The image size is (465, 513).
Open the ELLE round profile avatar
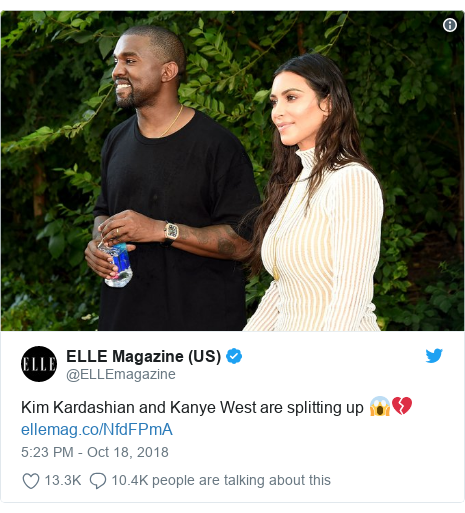pos(39,364)
